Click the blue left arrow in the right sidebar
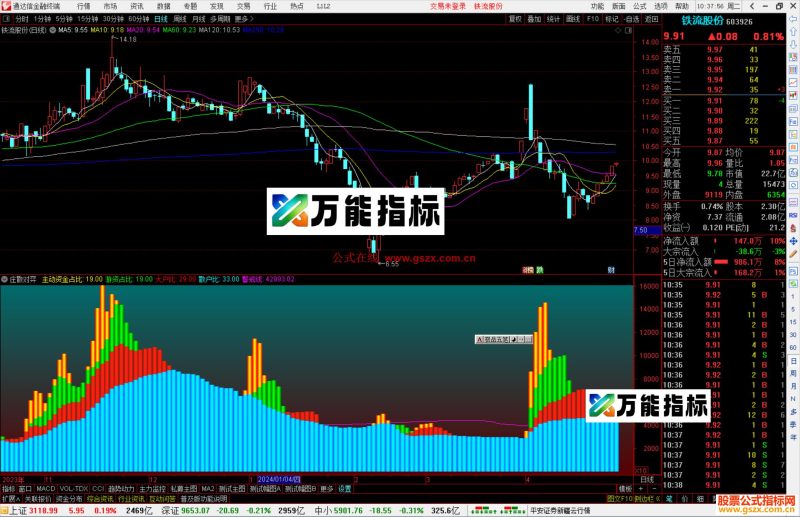Viewport: 800px width, 517px height. coord(793,18)
